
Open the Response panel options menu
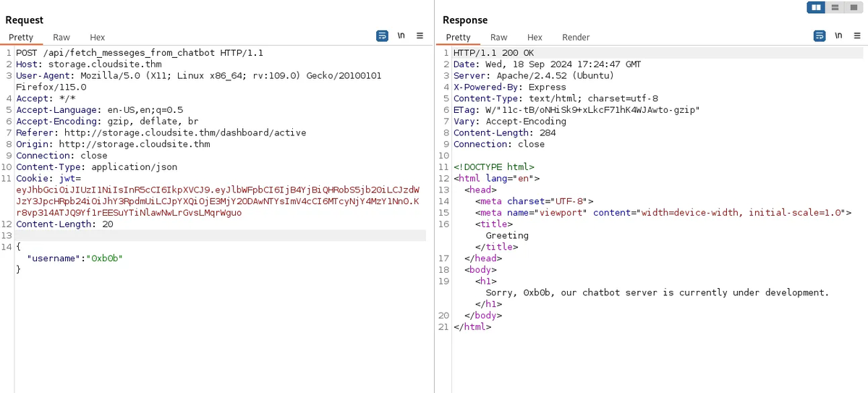pyautogui.click(x=857, y=36)
